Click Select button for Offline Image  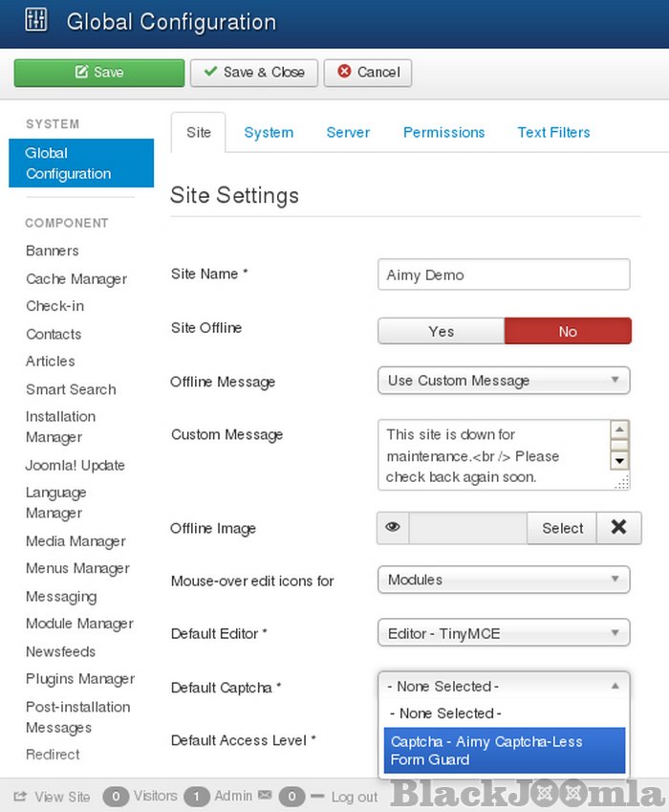(562, 528)
